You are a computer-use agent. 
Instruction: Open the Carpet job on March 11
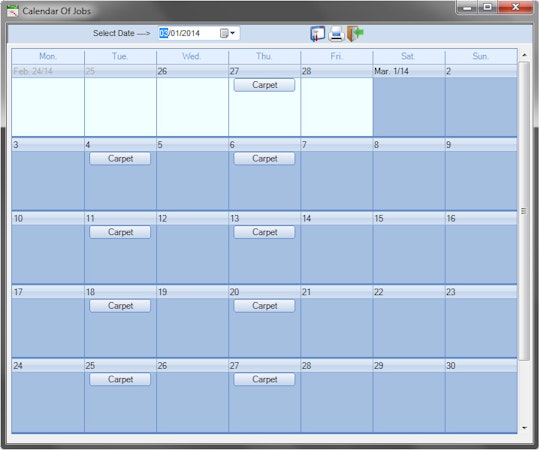(x=120, y=232)
